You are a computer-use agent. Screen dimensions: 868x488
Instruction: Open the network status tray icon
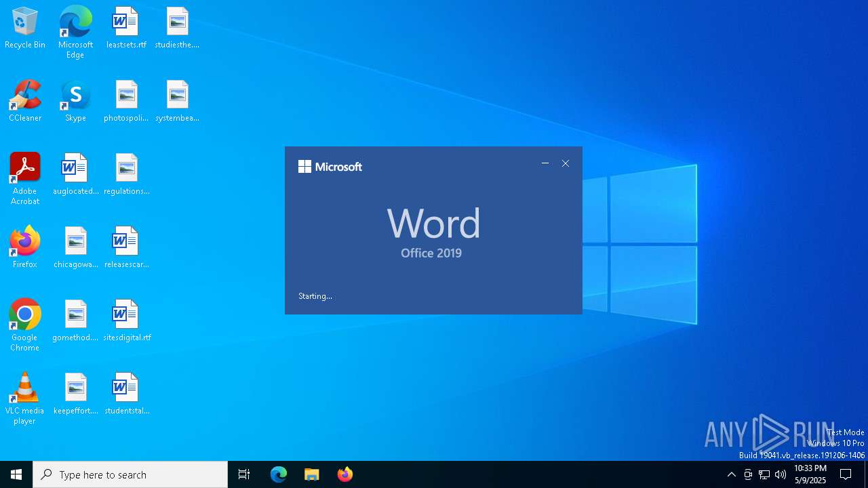[764, 474]
